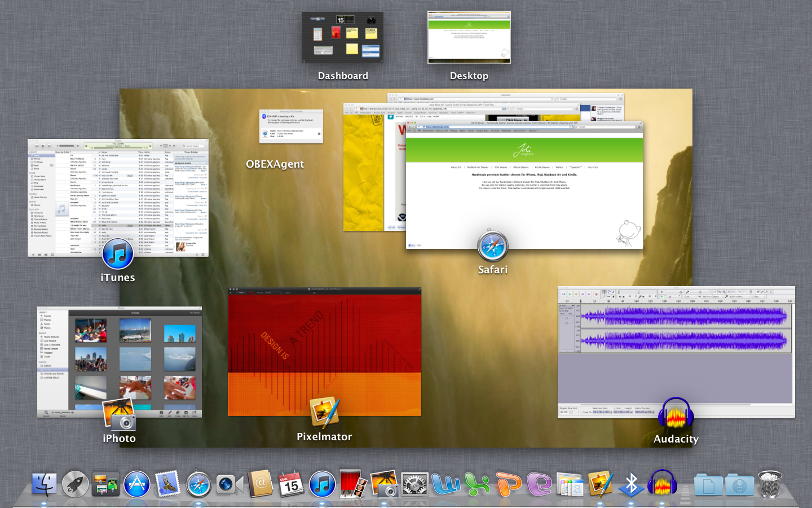Open Pixelmator from the Dock
Image resolution: width=812 pixels, height=508 pixels.
click(x=601, y=484)
